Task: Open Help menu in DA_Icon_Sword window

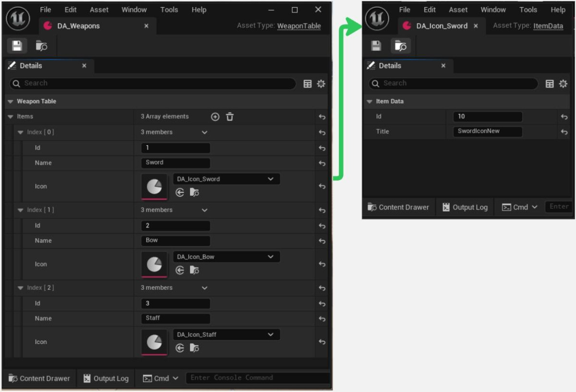Action: coord(558,10)
